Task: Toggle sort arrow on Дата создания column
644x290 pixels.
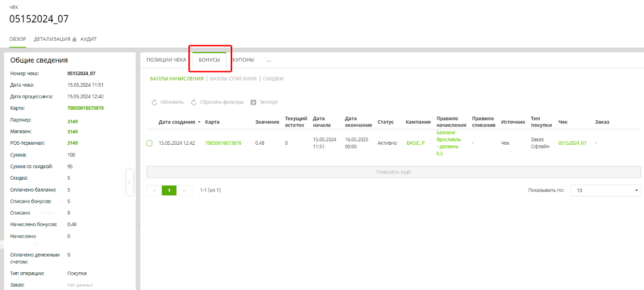Action: [199, 122]
